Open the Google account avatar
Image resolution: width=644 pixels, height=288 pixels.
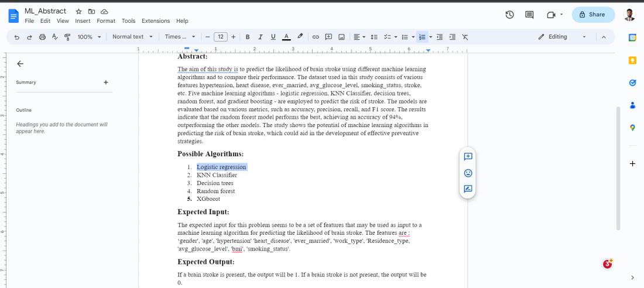[629, 15]
